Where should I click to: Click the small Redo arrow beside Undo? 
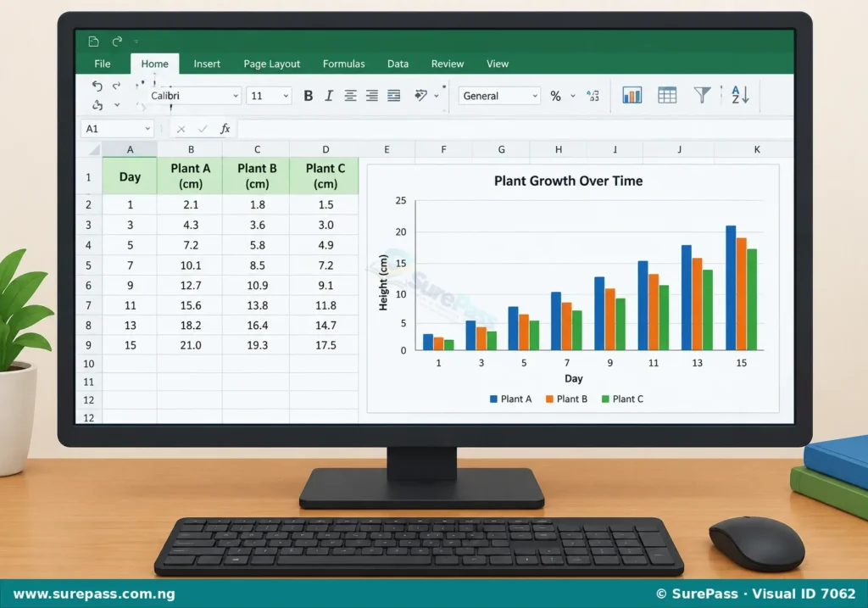tap(116, 86)
